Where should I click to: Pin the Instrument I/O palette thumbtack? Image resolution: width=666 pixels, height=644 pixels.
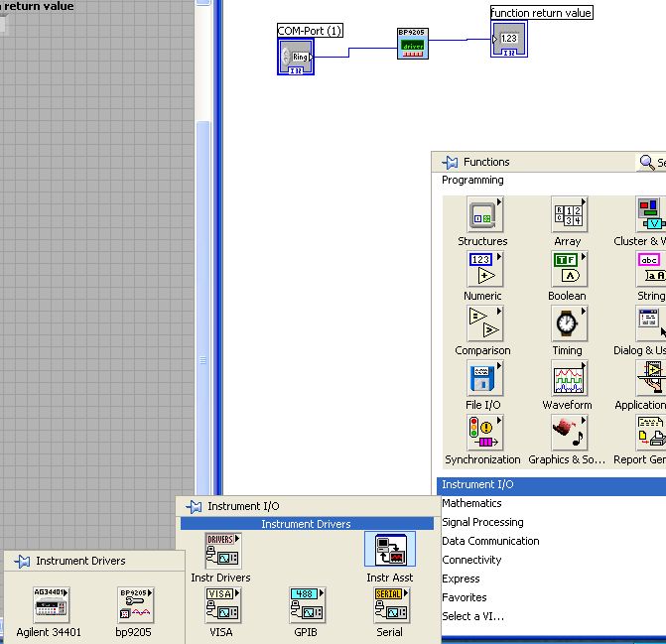click(x=194, y=506)
